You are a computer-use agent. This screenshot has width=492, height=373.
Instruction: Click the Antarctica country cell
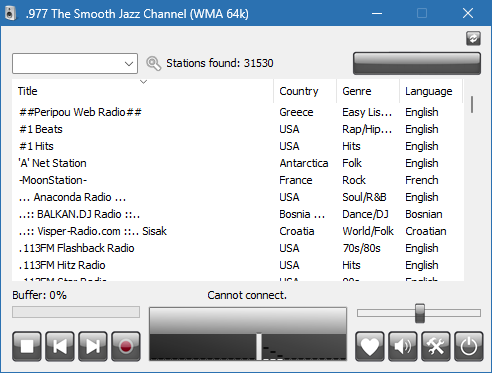(304, 163)
